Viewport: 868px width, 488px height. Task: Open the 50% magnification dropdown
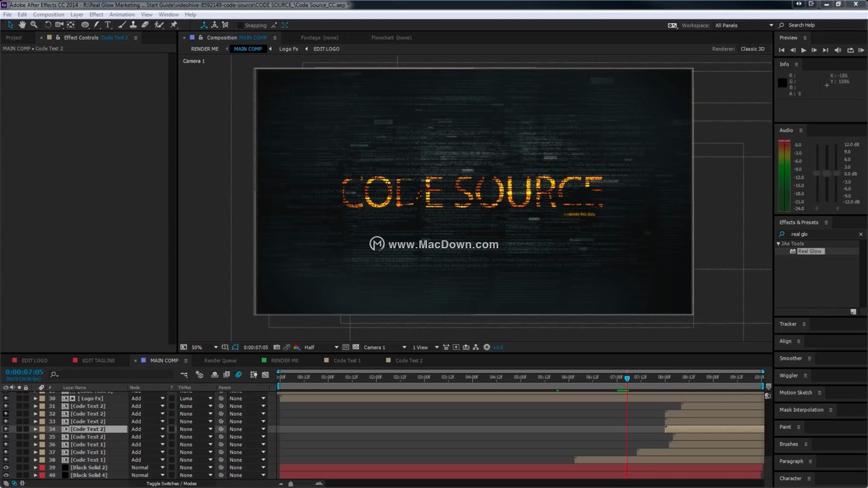tap(204, 347)
